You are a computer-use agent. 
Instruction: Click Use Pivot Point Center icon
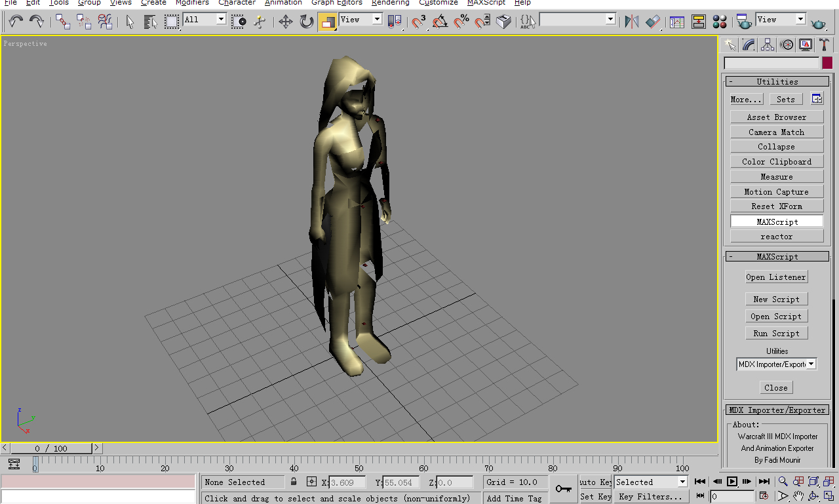click(x=395, y=22)
